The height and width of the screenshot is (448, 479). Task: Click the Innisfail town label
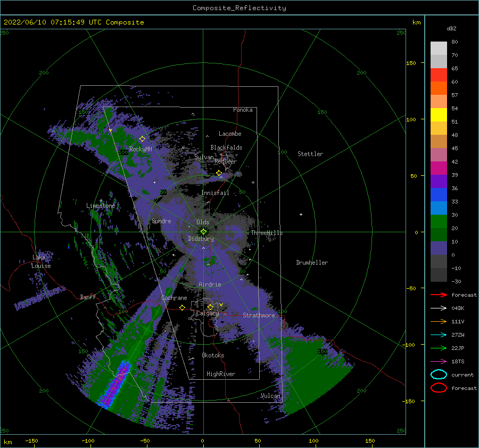point(215,193)
